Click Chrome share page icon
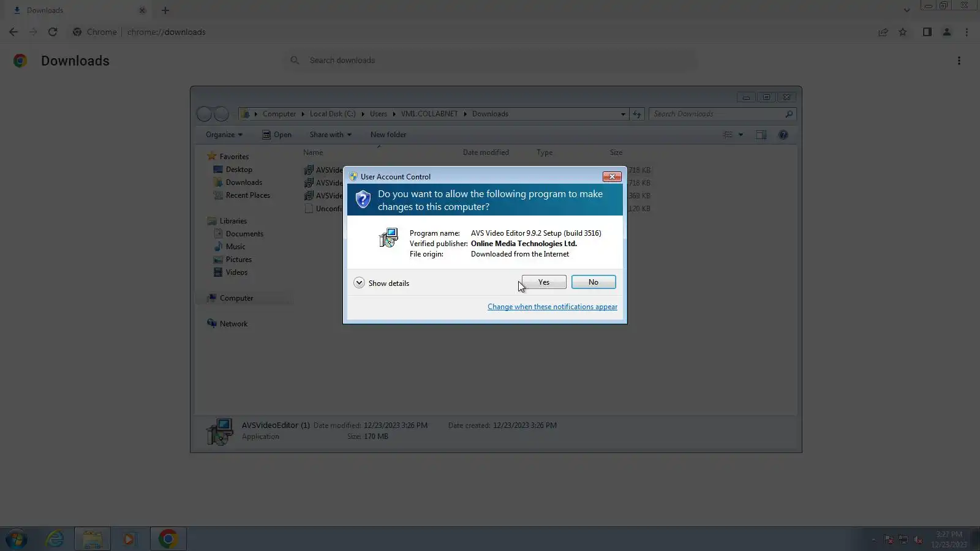The height and width of the screenshot is (551, 980). click(x=883, y=32)
